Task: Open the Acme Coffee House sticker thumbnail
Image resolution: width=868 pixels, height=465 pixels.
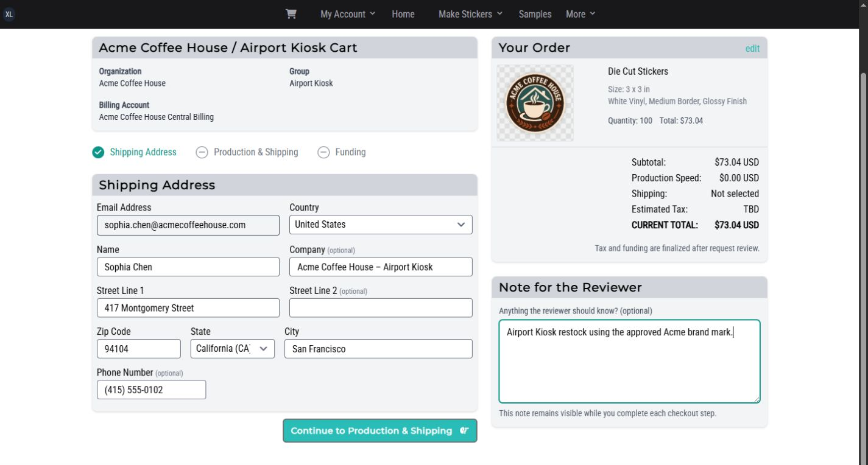Action: [535, 103]
